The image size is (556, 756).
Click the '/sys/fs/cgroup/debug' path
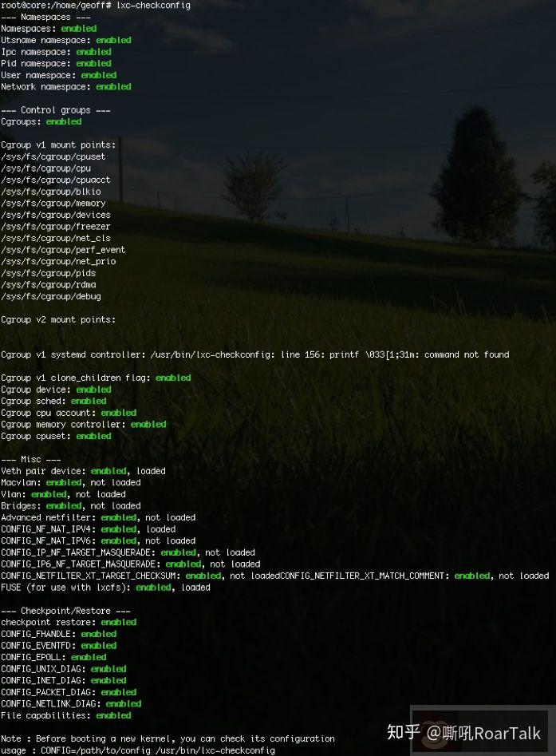[50, 296]
